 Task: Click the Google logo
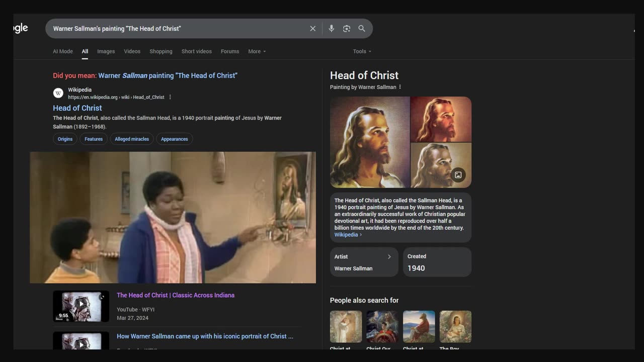[21, 28]
